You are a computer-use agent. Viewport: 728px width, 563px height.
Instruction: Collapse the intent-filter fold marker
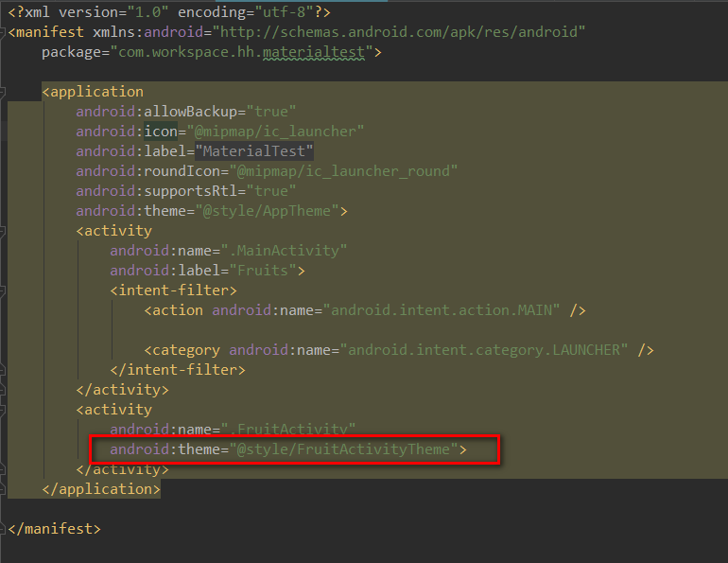point(2,290)
